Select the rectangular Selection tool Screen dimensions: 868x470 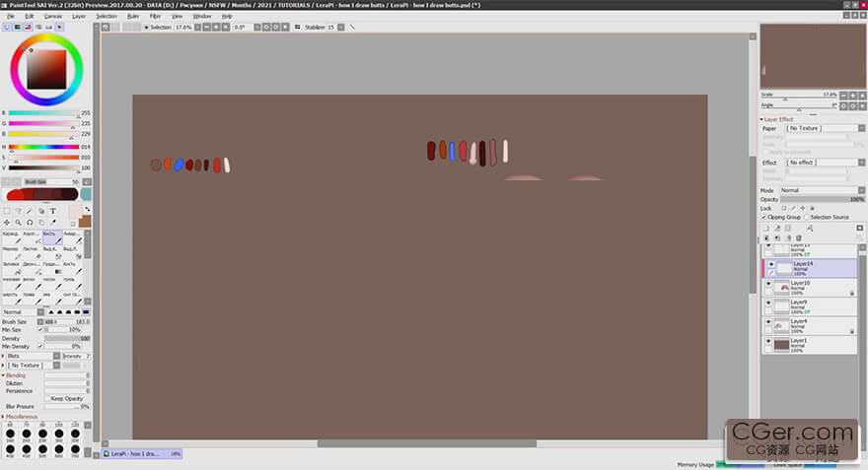click(x=7, y=211)
